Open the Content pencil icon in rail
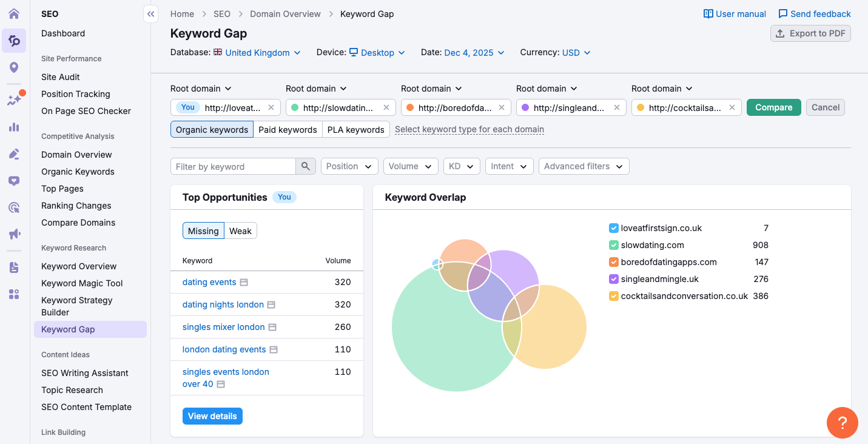 point(14,154)
